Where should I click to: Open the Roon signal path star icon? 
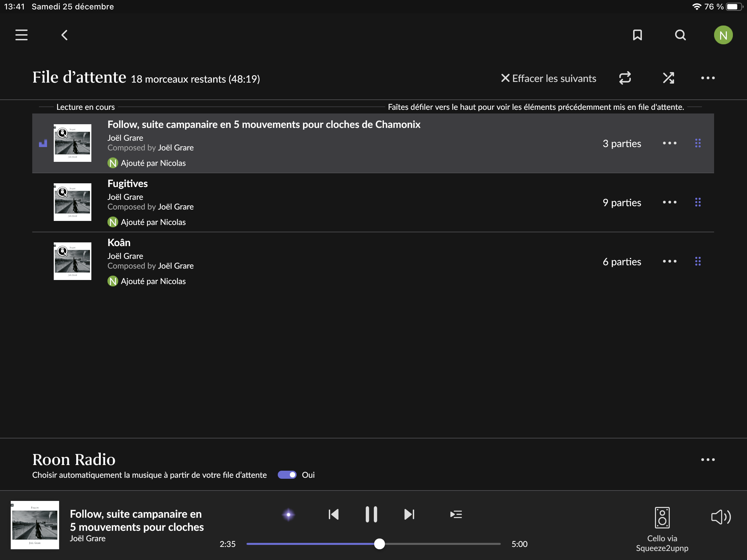(289, 515)
